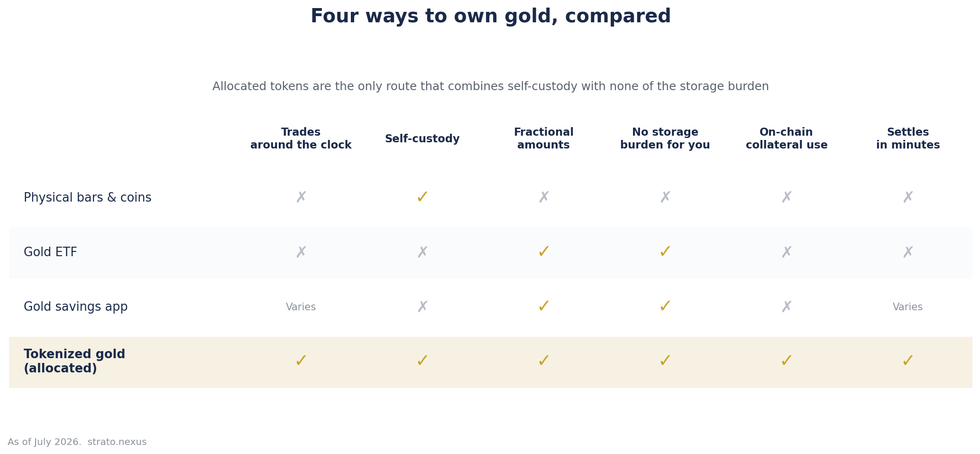This screenshot has width=980, height=454.
Task: Click the Self-custody checkmark for Physical bars & coins
Action: pos(422,197)
